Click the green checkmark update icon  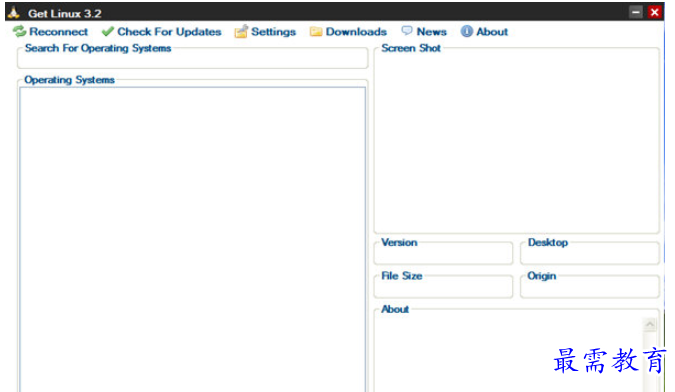click(x=108, y=31)
